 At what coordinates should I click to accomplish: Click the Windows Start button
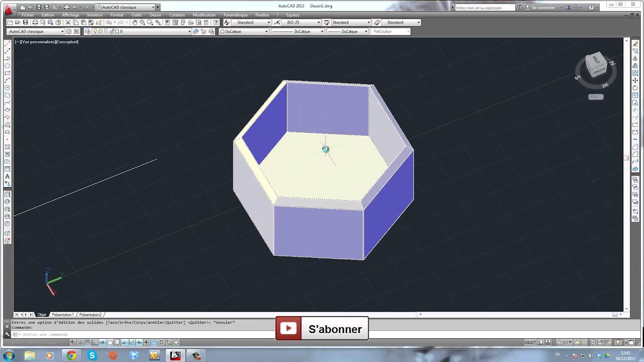(9, 355)
